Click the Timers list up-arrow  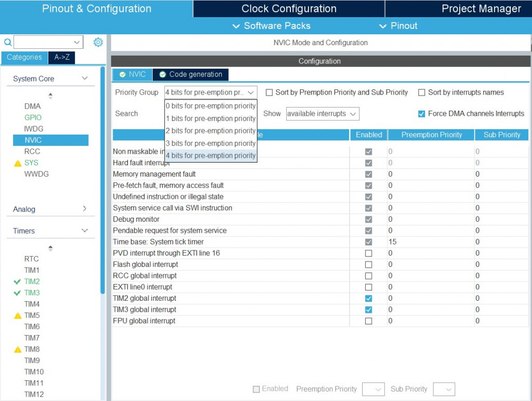[50, 248]
